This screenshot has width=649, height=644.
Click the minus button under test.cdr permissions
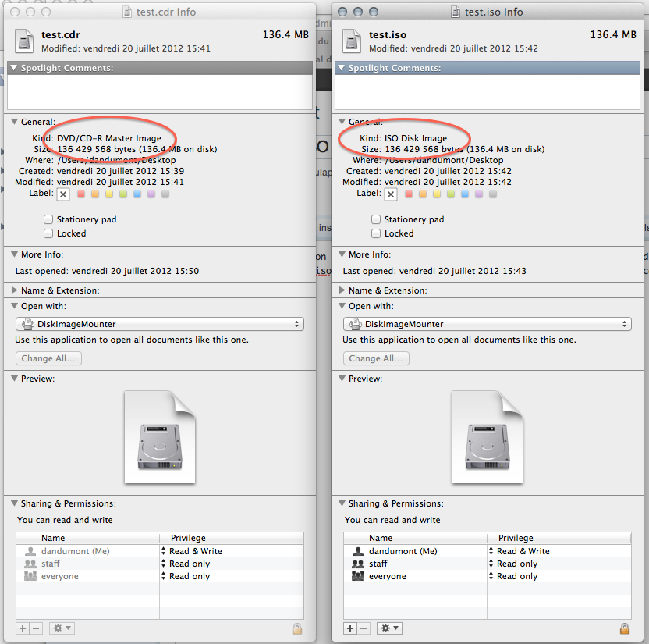click(x=36, y=628)
